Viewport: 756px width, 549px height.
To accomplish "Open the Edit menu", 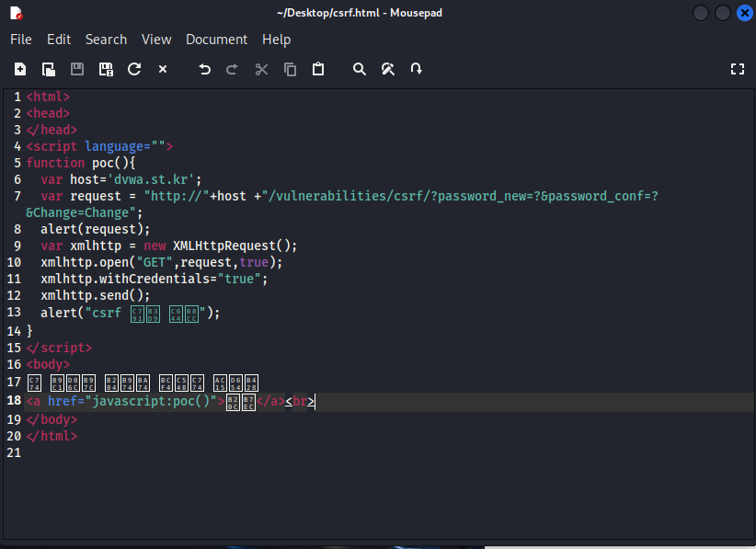I will point(59,40).
